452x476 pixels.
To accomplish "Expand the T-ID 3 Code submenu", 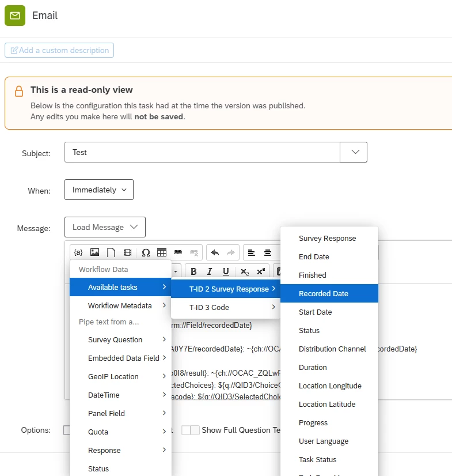I will tap(225, 307).
